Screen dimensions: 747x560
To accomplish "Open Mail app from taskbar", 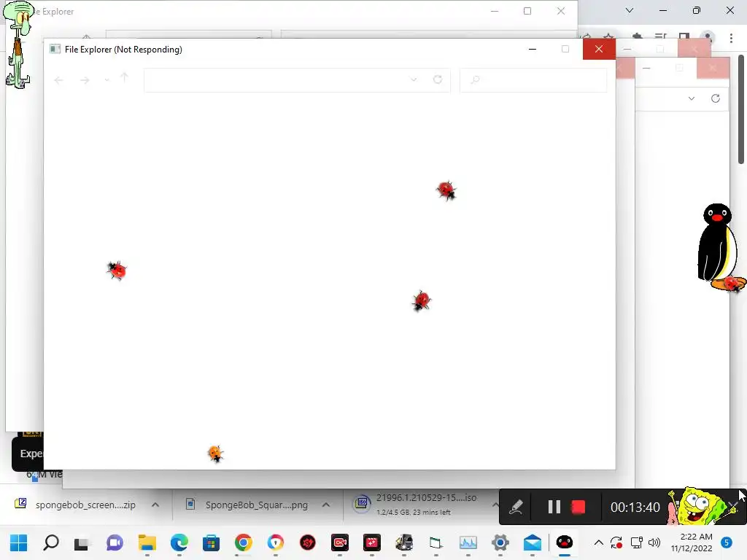I will (532, 542).
